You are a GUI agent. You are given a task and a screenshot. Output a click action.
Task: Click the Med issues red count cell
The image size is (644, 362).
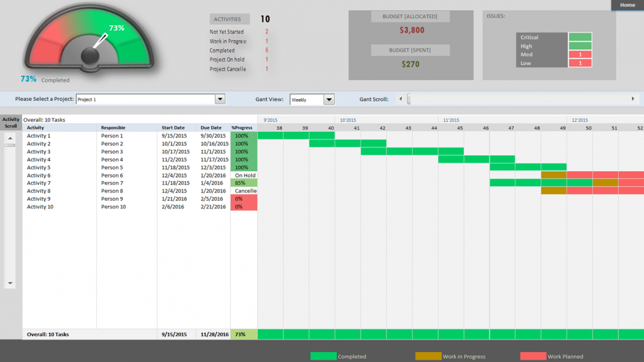(x=580, y=54)
